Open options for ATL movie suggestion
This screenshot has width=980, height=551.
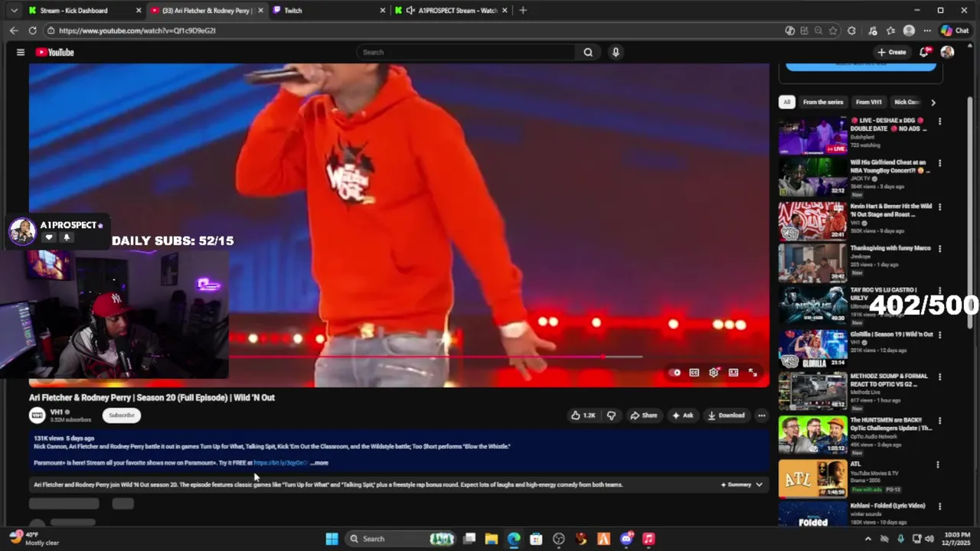tap(939, 465)
